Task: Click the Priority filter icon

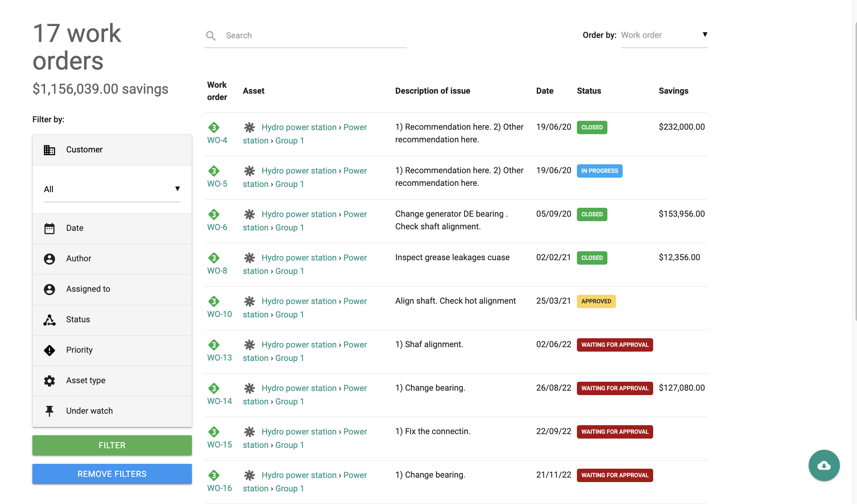Action: tap(49, 349)
